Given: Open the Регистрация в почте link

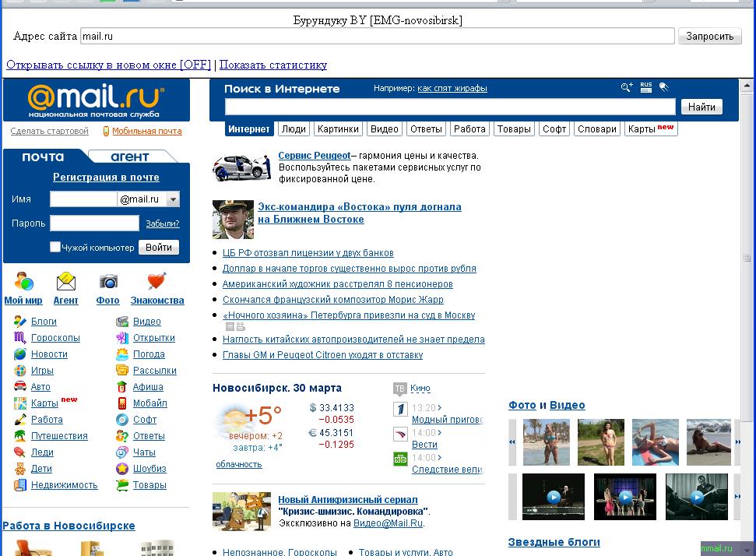Looking at the screenshot, I should click(x=106, y=177).
